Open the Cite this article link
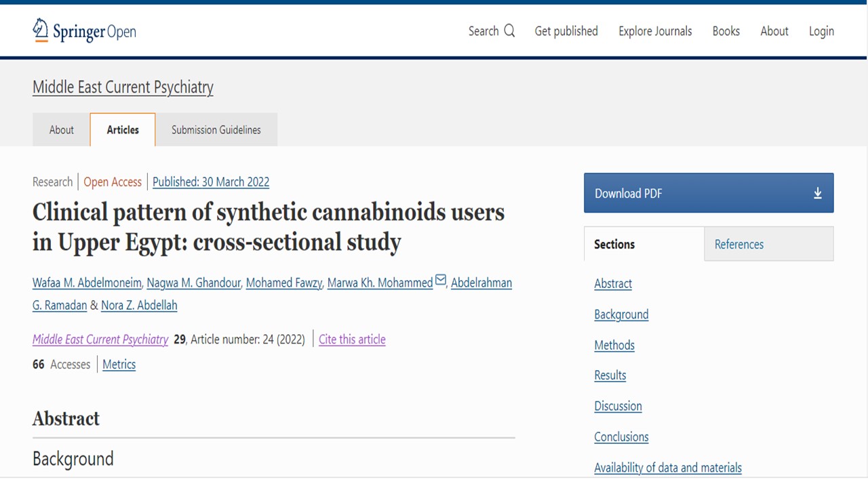868x488 pixels. point(352,339)
